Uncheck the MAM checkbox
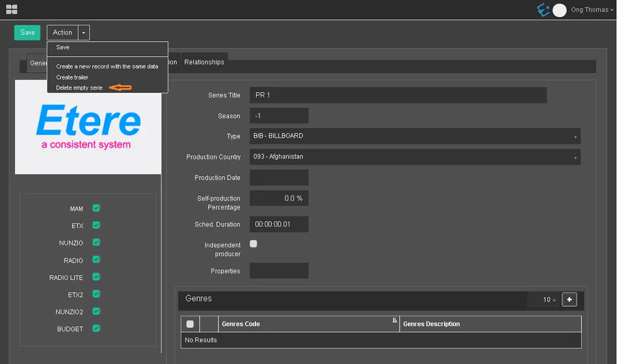Viewport: 617px width, 364px height. coord(96,208)
